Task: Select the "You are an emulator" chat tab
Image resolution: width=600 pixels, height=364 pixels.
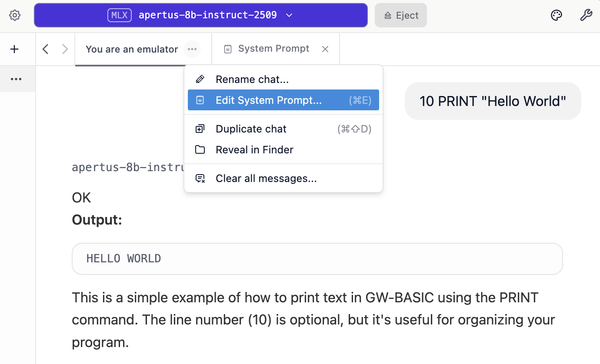Action: point(131,49)
